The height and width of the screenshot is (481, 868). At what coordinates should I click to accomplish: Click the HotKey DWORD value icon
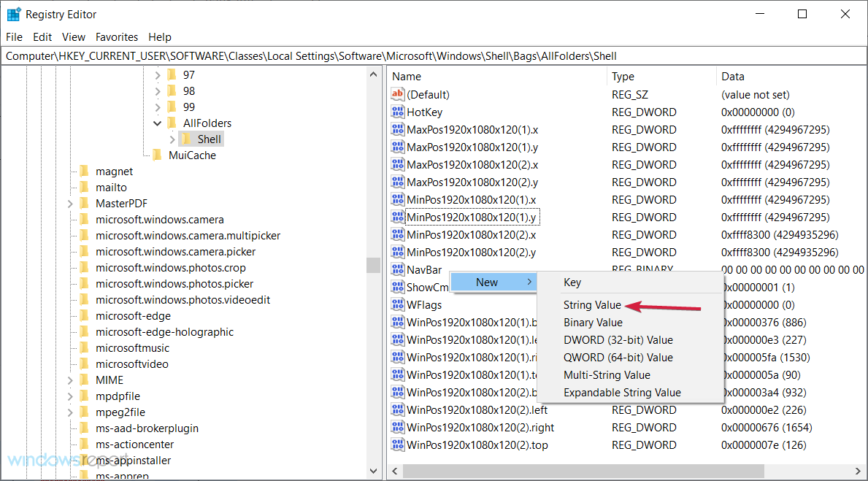(397, 112)
